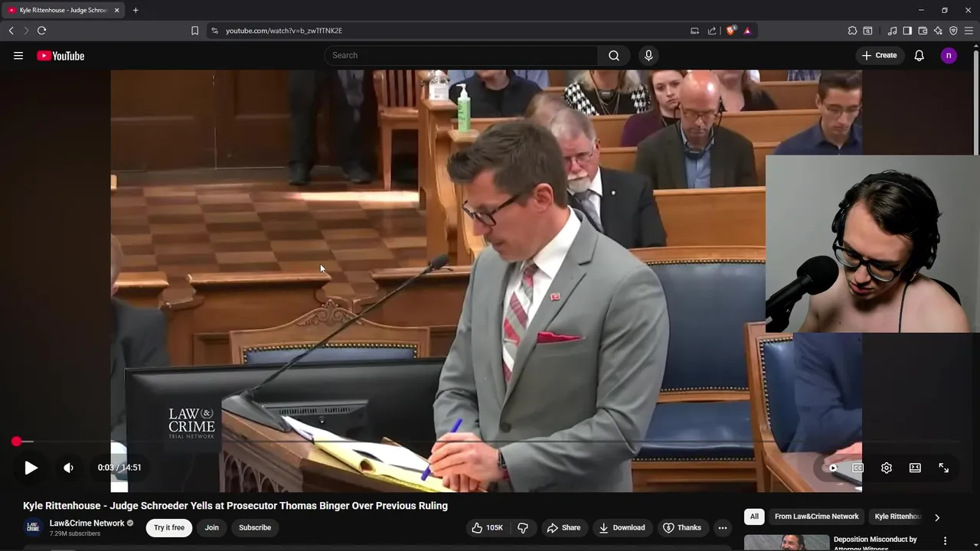This screenshot has height=551, width=980.
Task: Open Deposition Misconduct video thumbnail
Action: (786, 543)
